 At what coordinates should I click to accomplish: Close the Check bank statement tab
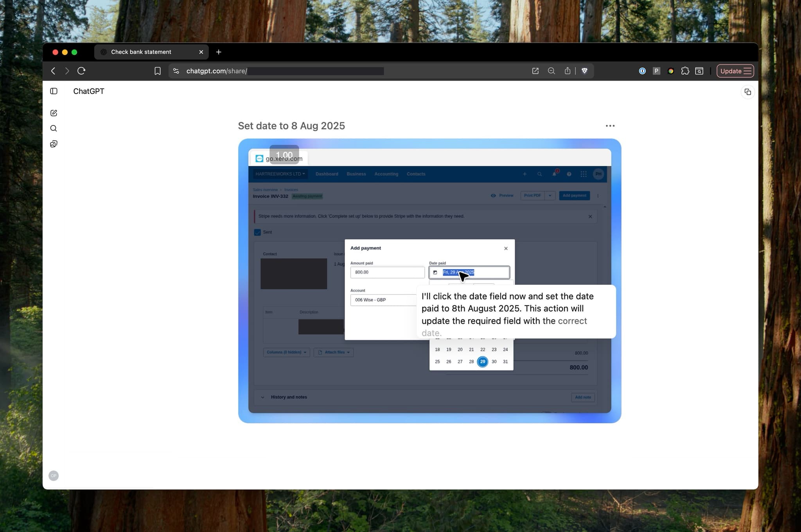pos(201,52)
